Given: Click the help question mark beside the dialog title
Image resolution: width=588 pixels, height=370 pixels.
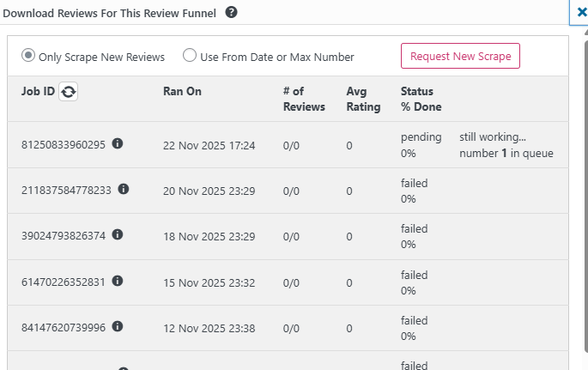Looking at the screenshot, I should coord(231,13).
